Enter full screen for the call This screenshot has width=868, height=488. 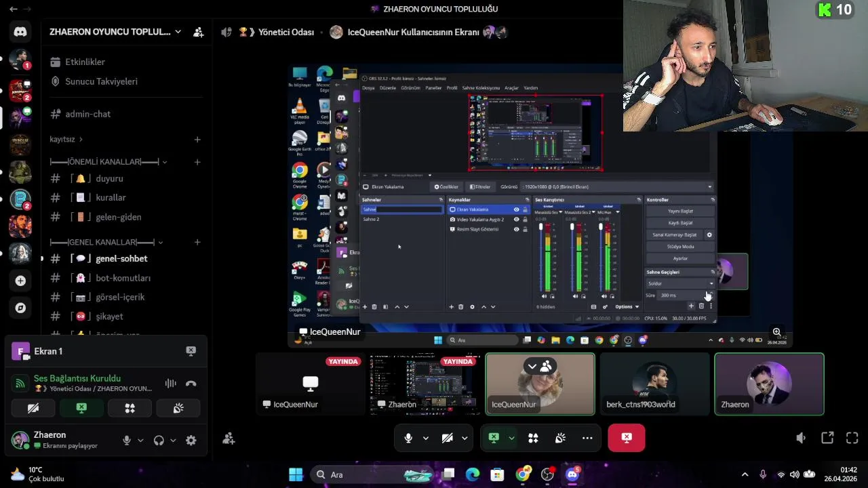(x=852, y=439)
